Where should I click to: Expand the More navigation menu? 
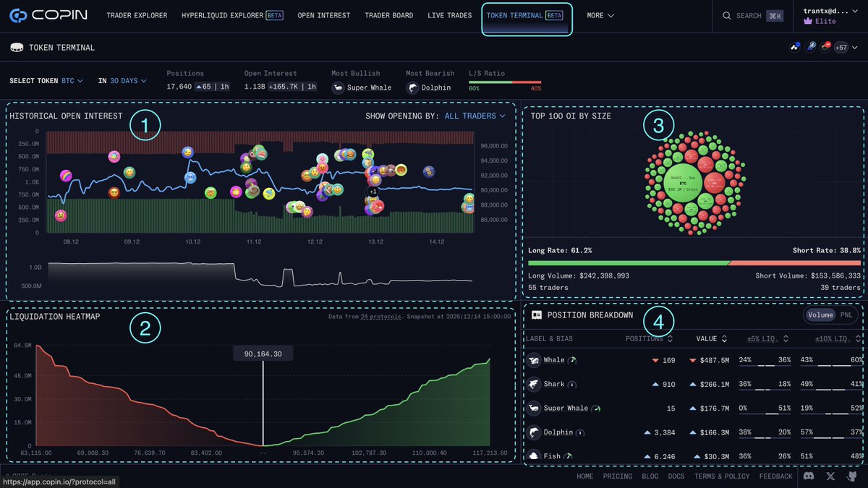[x=600, y=15]
